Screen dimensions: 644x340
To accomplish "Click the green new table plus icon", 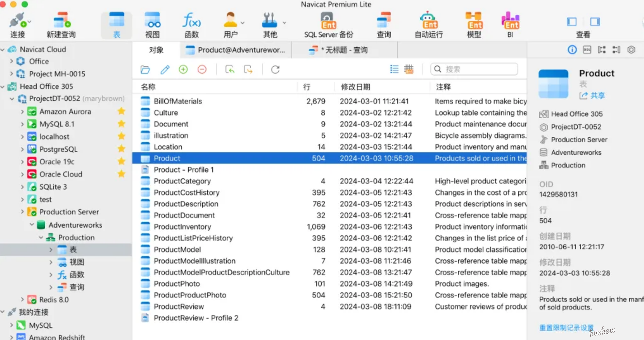I will (x=183, y=69).
